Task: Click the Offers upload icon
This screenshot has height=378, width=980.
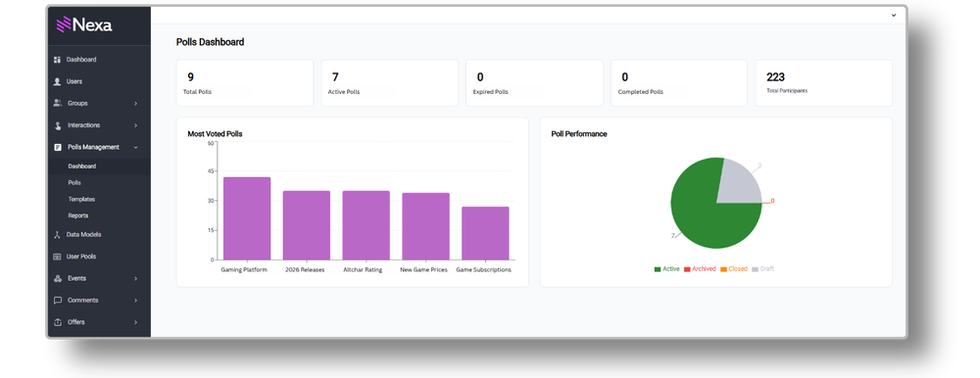Action: (58, 322)
